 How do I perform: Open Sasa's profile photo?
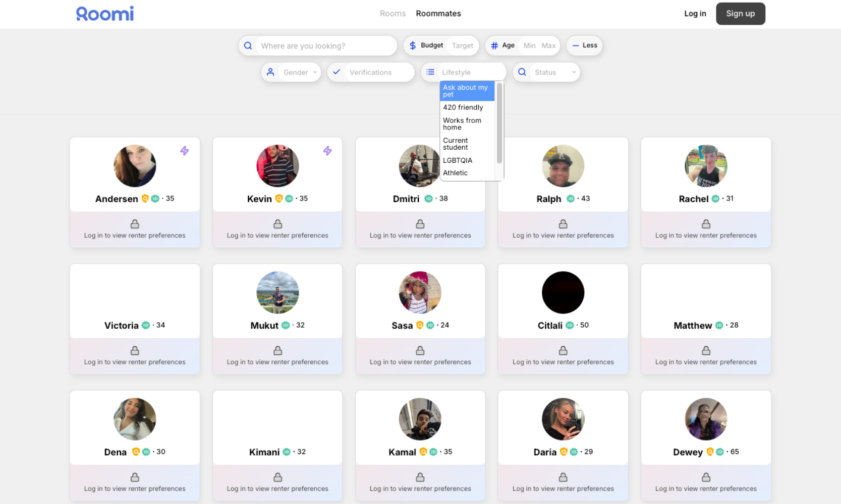(x=420, y=292)
